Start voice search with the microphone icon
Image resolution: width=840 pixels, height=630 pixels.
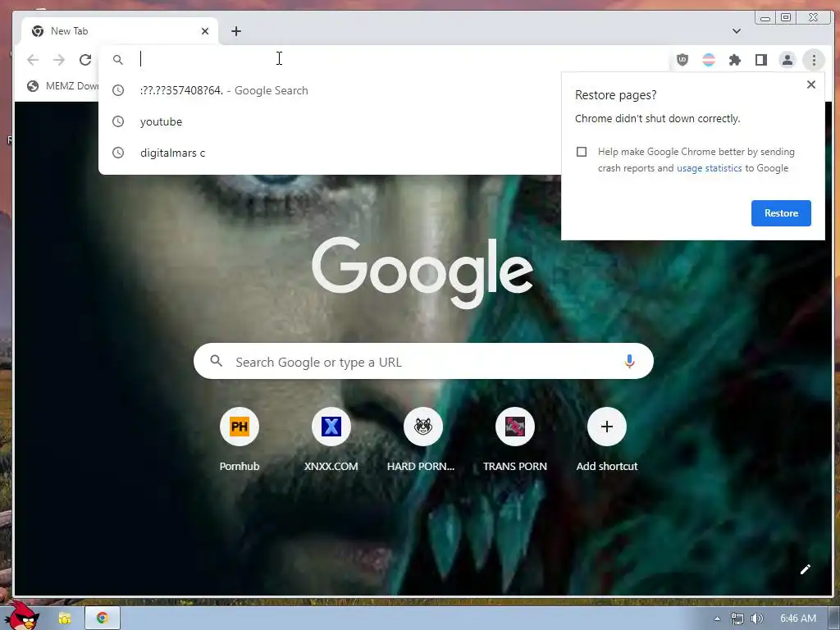(629, 362)
